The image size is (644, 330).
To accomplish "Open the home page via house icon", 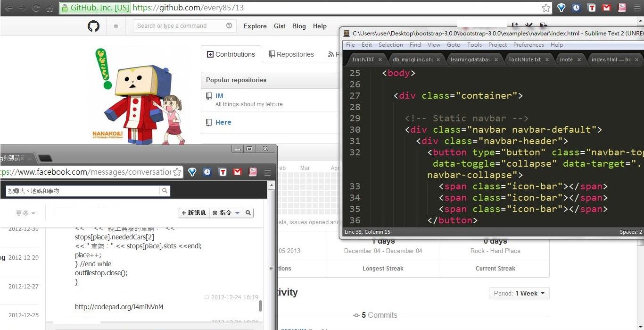I will 50,8.
